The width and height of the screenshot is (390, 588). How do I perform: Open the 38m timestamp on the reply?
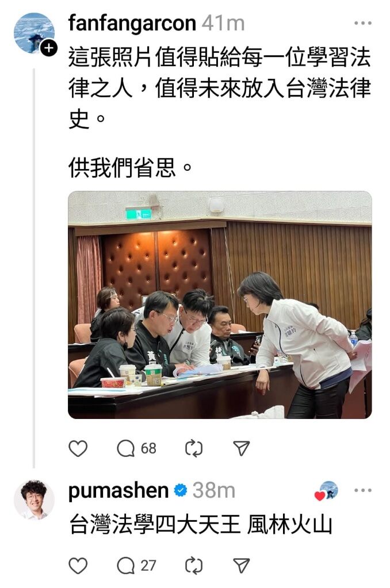click(x=214, y=490)
